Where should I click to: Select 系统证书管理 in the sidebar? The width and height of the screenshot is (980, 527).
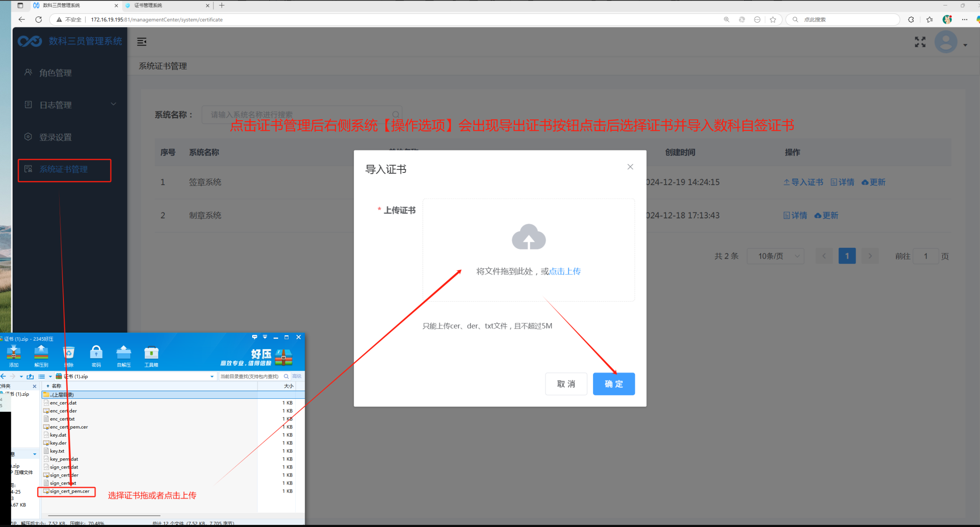[64, 169]
